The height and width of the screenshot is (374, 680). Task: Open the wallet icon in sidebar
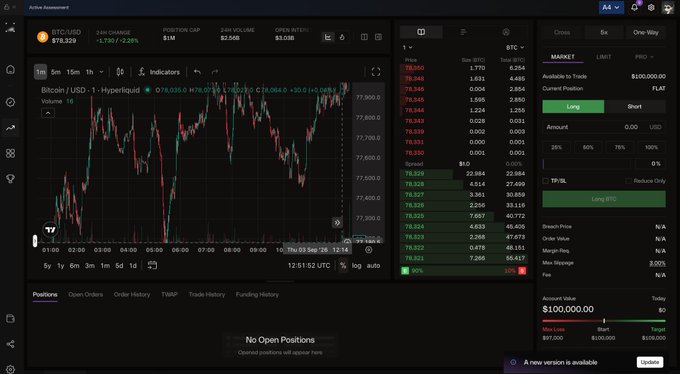(10, 319)
